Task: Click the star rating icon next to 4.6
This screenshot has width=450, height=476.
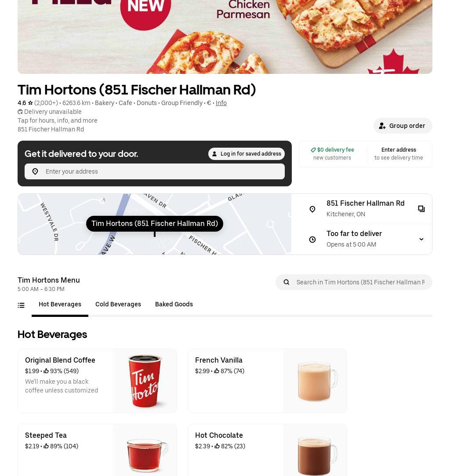Action: pos(30,103)
